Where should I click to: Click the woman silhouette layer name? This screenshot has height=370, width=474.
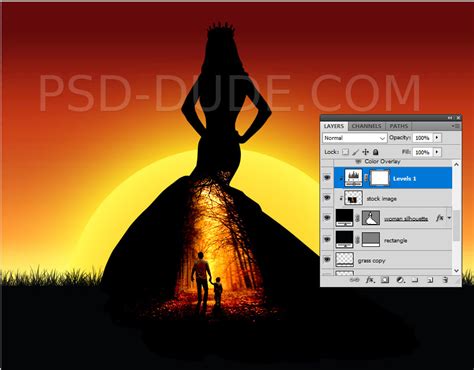[x=406, y=219]
